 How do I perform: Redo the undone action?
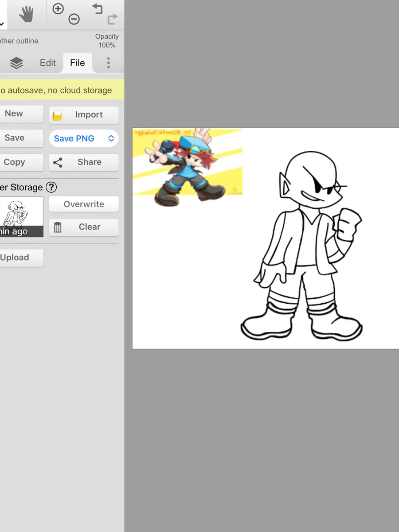coord(113,19)
